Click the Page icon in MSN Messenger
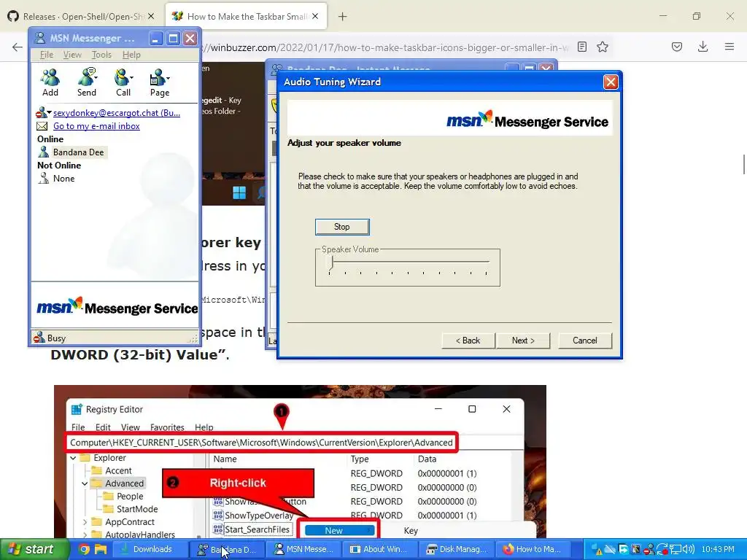Image resolution: width=747 pixels, height=560 pixels. tap(157, 77)
